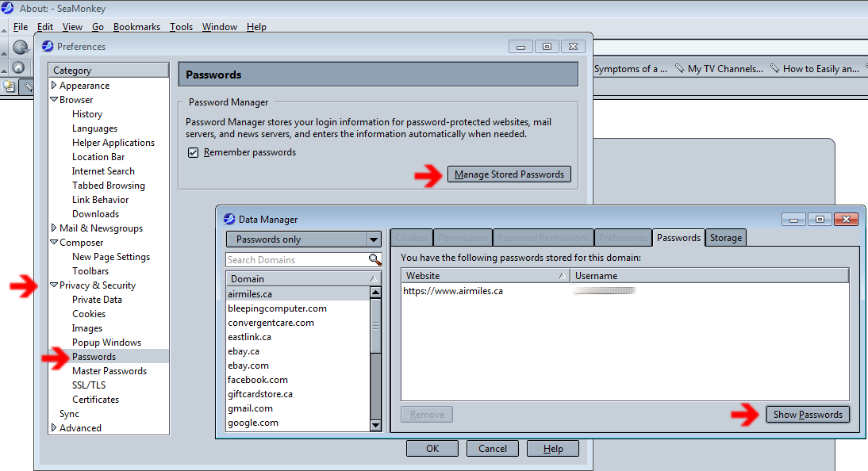Screen dimensions: 868x471
Task: Select giftcardstore.ca domain
Action: (298, 394)
